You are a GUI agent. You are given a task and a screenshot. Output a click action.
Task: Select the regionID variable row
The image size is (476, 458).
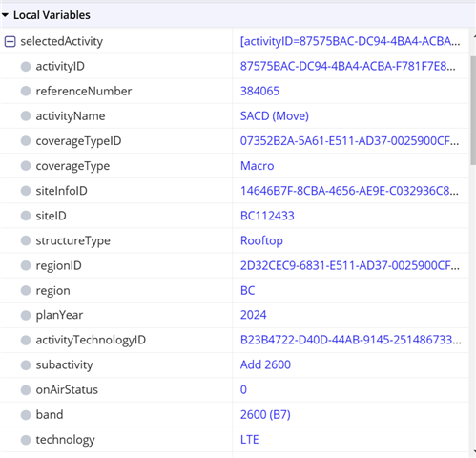pyautogui.click(x=235, y=265)
